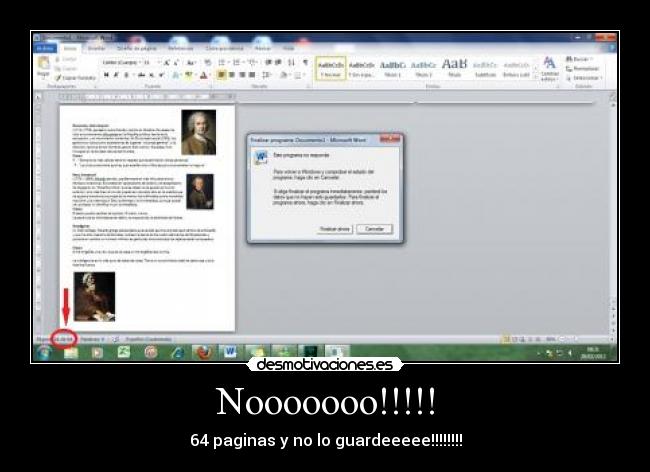The width and height of the screenshot is (650, 472).
Task: Open the Windows Start orb
Action: tap(44, 353)
